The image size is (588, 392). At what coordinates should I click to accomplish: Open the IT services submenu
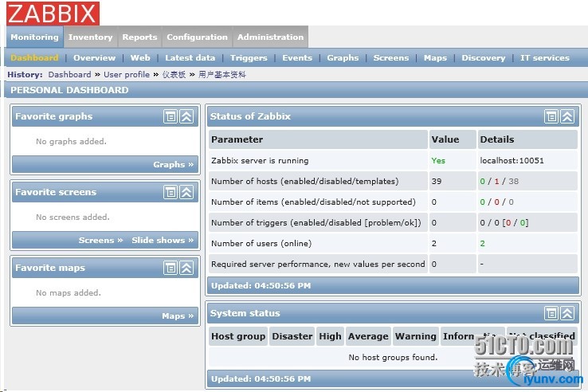tap(544, 58)
